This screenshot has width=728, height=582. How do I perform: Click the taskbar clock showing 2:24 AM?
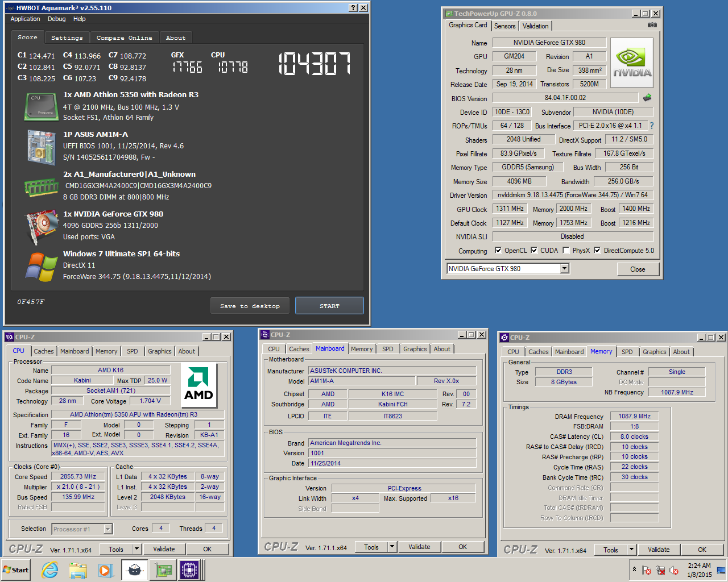699,570
